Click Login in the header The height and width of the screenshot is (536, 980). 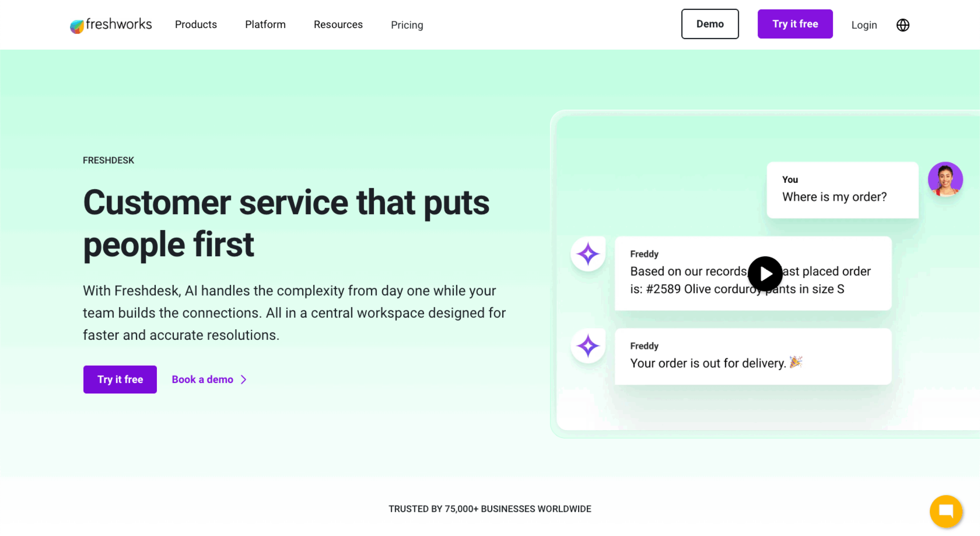pos(864,25)
